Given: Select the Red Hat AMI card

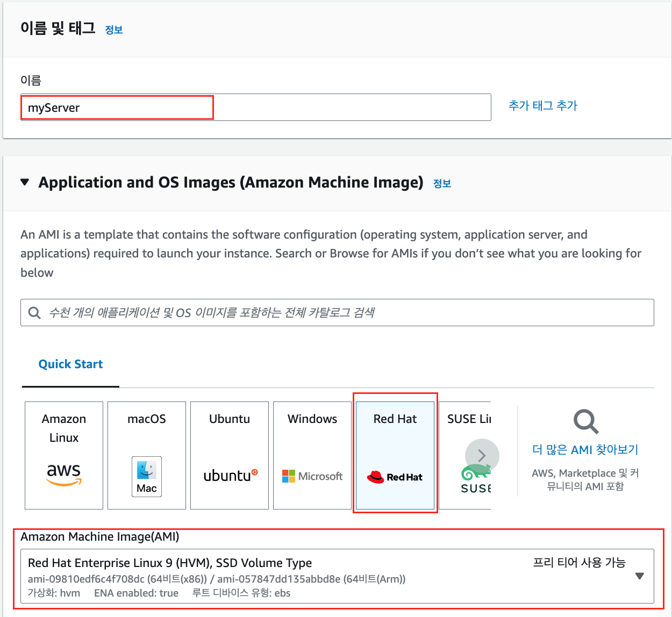Looking at the screenshot, I should (x=395, y=455).
